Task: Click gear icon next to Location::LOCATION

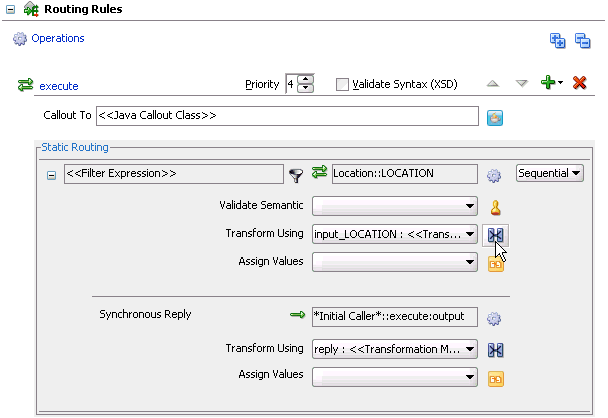Action: [494, 175]
